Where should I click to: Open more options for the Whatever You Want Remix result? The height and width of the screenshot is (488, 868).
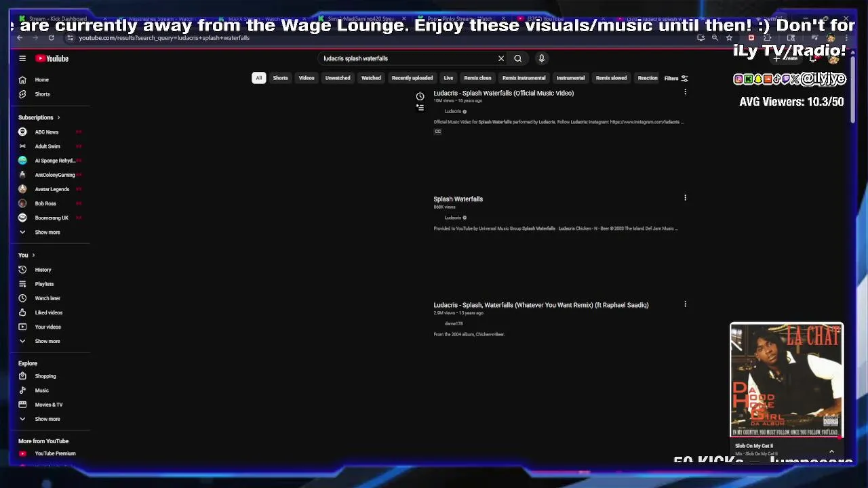tap(685, 304)
